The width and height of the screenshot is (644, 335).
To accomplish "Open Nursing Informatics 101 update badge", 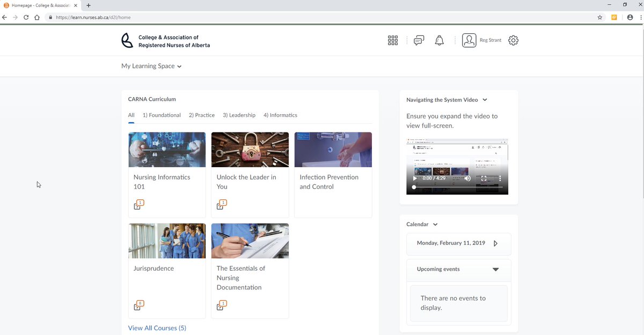I will click(x=139, y=204).
